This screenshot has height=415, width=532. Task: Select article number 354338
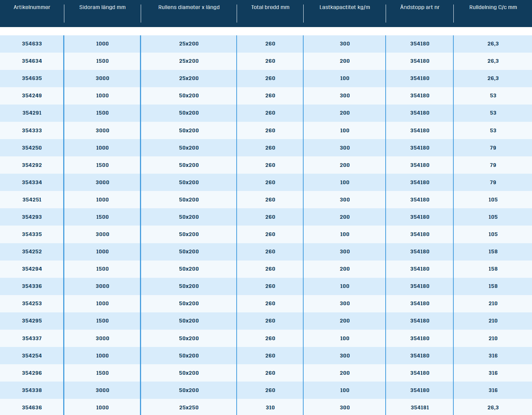coord(32,390)
